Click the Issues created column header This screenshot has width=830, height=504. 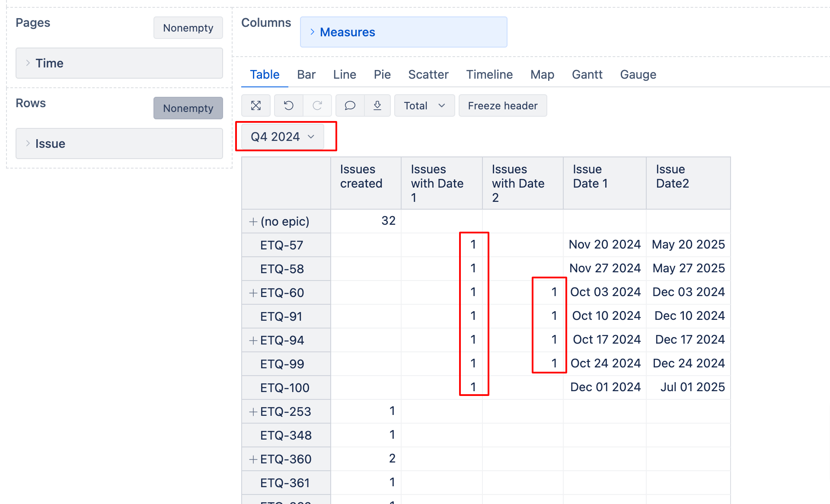(366, 183)
